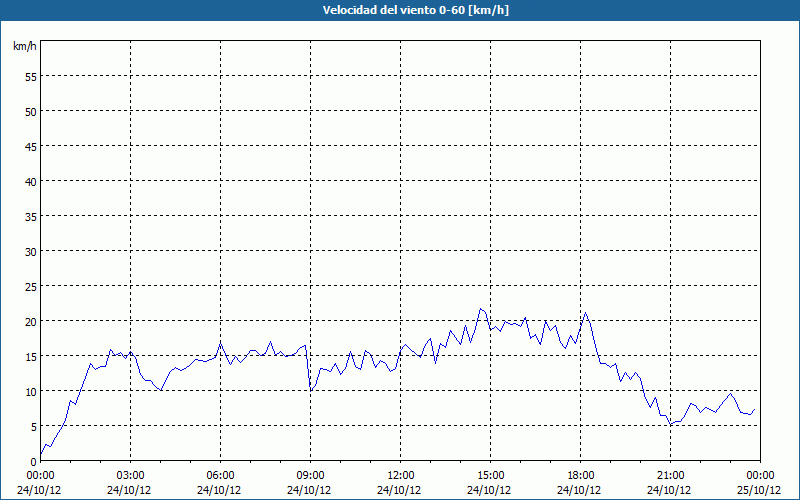The image size is (800, 500).
Task: Click the 25/10/12 date label
Action: coord(761,490)
